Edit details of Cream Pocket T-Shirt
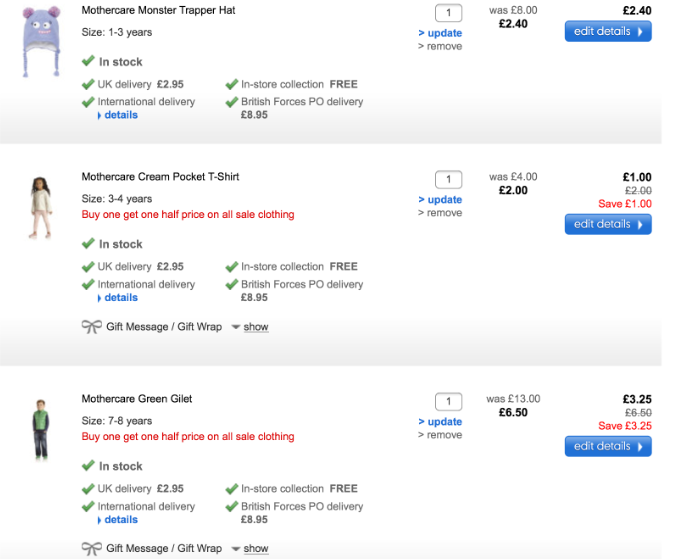The width and height of the screenshot is (673, 559). [x=607, y=224]
